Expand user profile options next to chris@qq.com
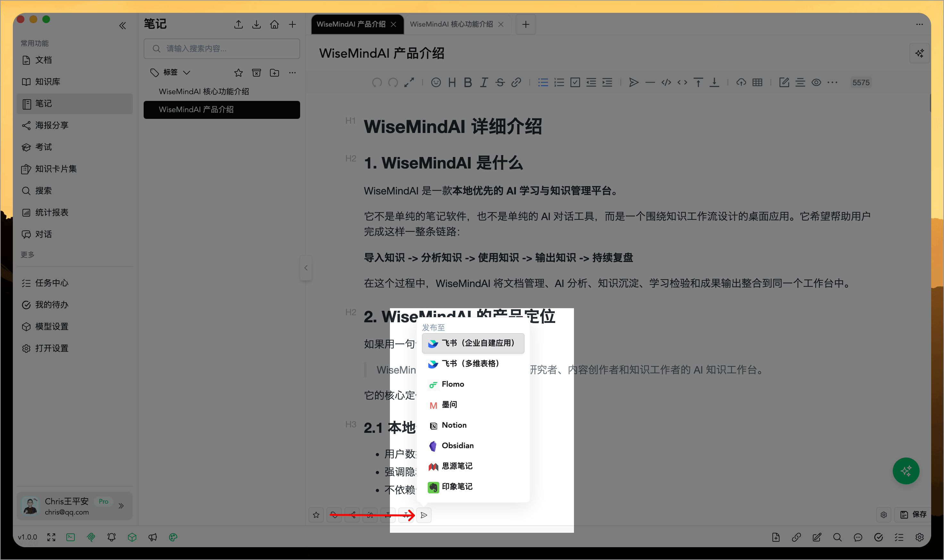The image size is (944, 560). point(122,506)
